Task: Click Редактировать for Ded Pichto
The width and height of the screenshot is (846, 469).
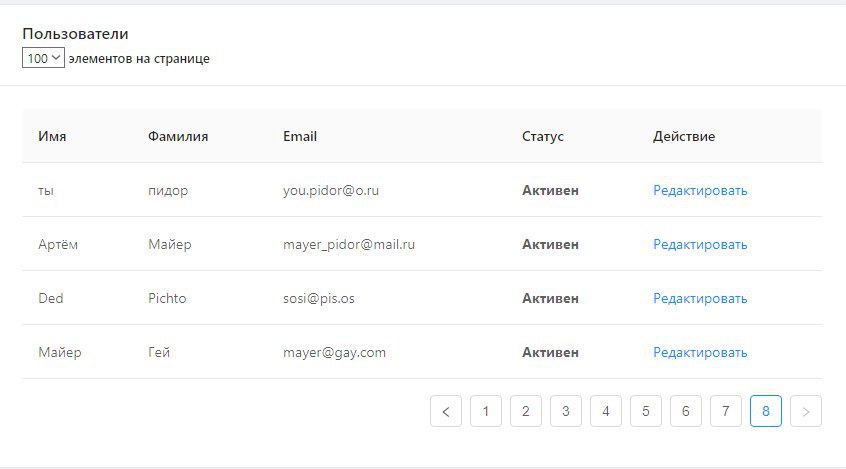Action: tap(700, 298)
